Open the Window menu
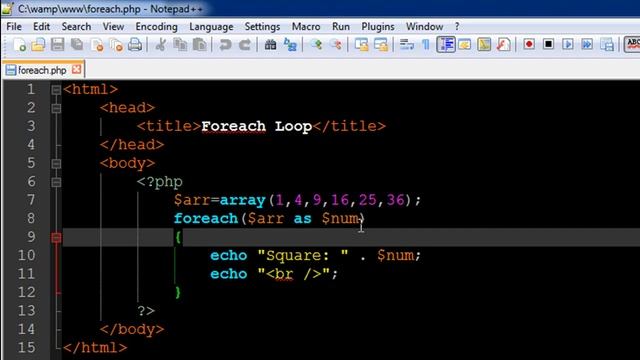The image size is (640, 360). (424, 27)
